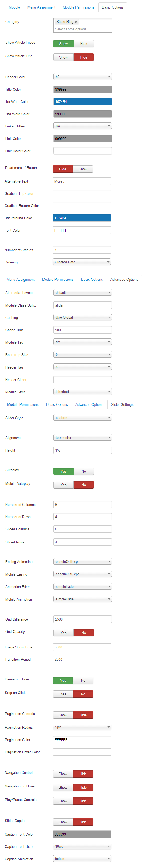Show the Slider Caption
The width and height of the screenshot is (144, 868).
tap(63, 822)
